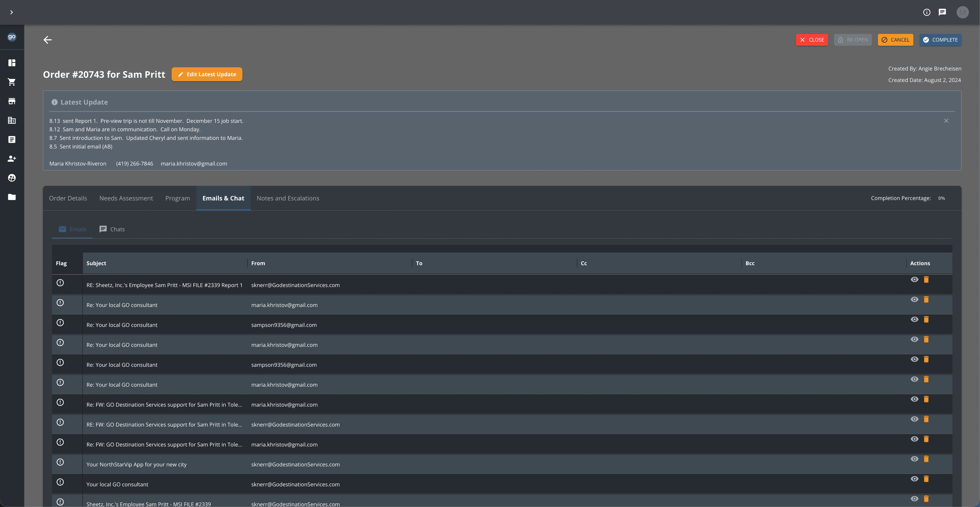Screen dimensions: 980x507
Task: Switch to the Order Details tab
Action: pos(68,198)
